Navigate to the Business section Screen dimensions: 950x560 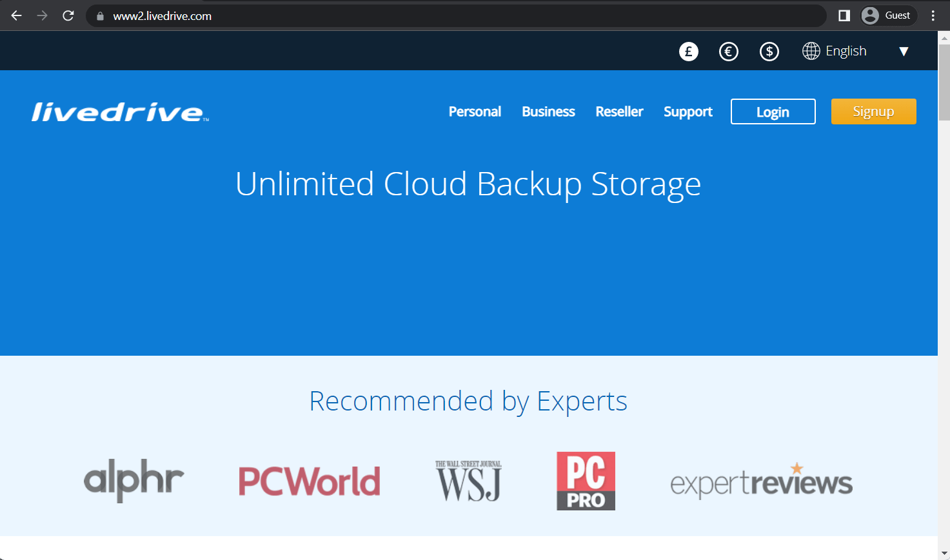(x=548, y=111)
